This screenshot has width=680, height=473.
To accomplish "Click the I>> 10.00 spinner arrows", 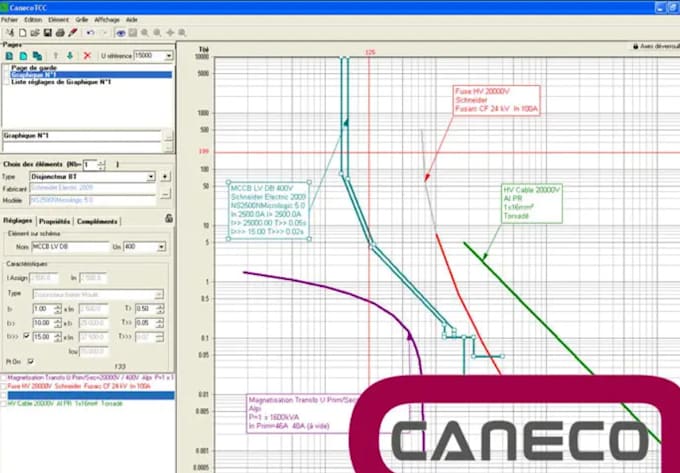I will click(58, 323).
